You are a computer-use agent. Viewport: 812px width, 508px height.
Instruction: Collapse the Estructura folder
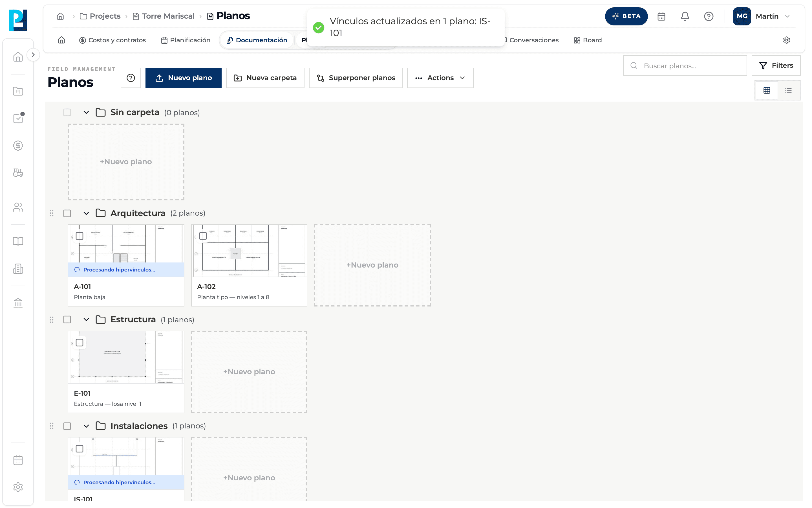point(86,319)
